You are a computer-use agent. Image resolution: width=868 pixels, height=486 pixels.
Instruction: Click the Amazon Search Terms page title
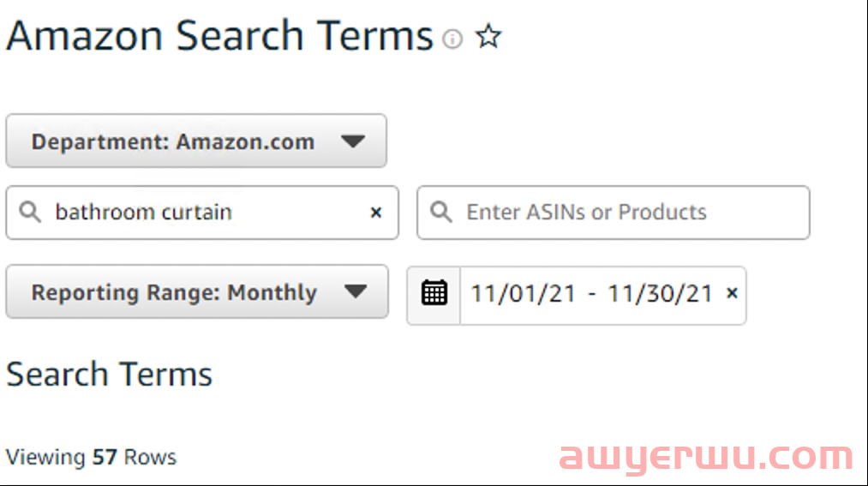[219, 36]
